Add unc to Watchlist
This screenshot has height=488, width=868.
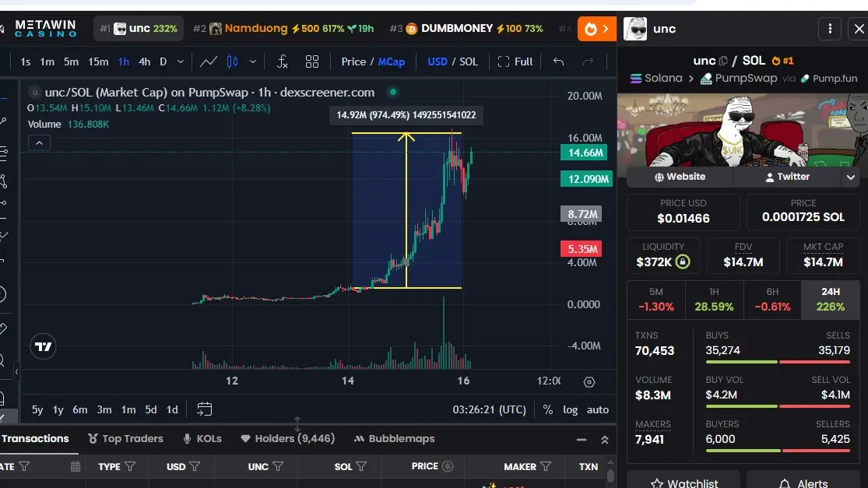tap(684, 481)
